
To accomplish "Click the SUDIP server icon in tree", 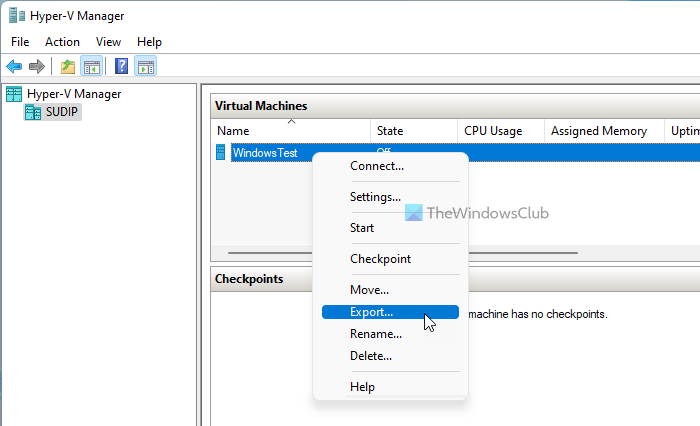I will pos(33,112).
